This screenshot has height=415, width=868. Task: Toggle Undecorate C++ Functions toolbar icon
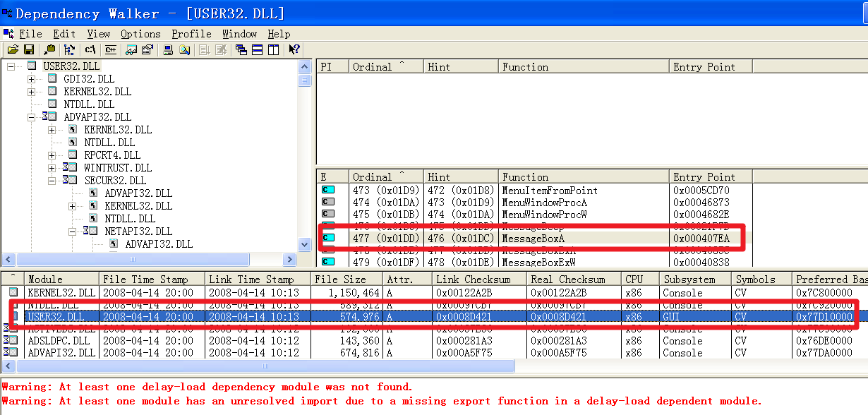[x=110, y=49]
